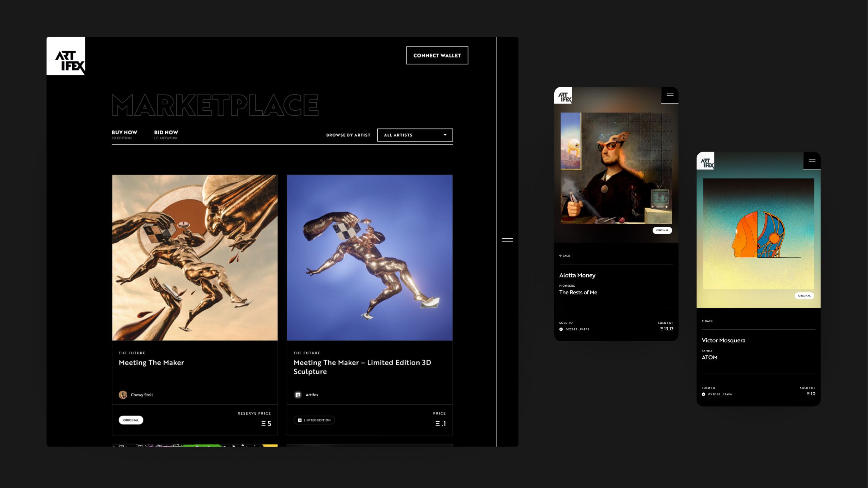Click the Limited Edition badge

pyautogui.click(x=314, y=420)
